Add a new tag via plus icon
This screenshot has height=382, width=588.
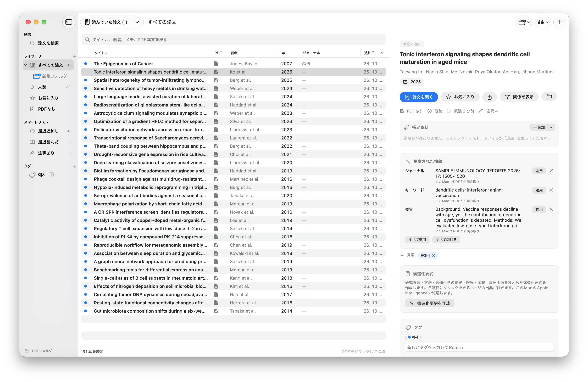click(x=75, y=166)
